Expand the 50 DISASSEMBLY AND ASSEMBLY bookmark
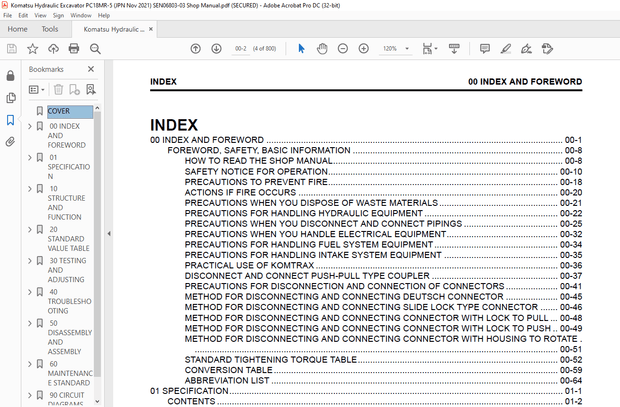The width and height of the screenshot is (620, 407). (30, 323)
